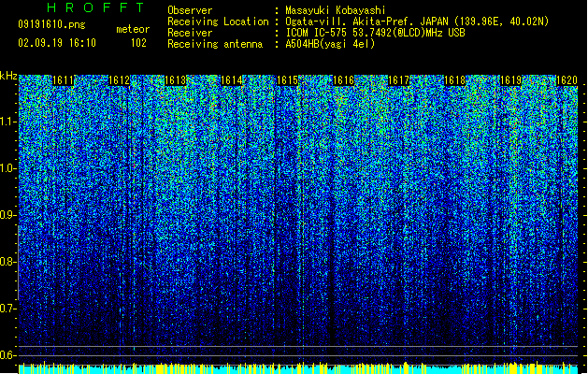Viewport: 588px width, 374px height.
Task: Click the Receiver label
Action: click(190, 33)
